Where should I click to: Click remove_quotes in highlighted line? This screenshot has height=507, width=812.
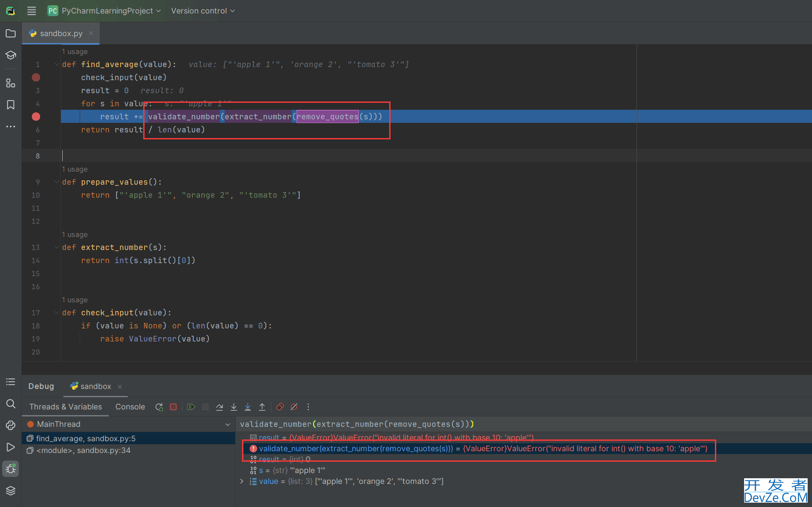click(327, 117)
